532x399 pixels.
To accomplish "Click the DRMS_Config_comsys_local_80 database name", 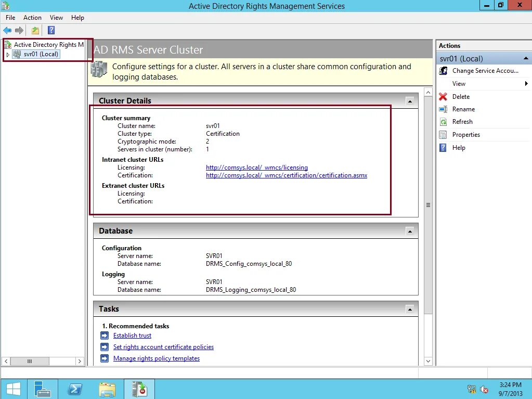I will 249,264.
